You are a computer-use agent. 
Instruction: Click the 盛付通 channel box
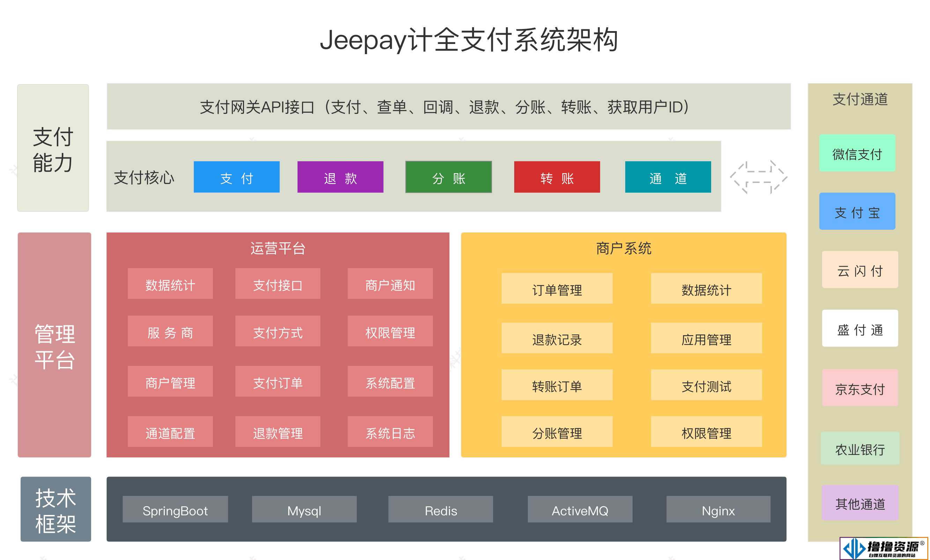(x=860, y=328)
